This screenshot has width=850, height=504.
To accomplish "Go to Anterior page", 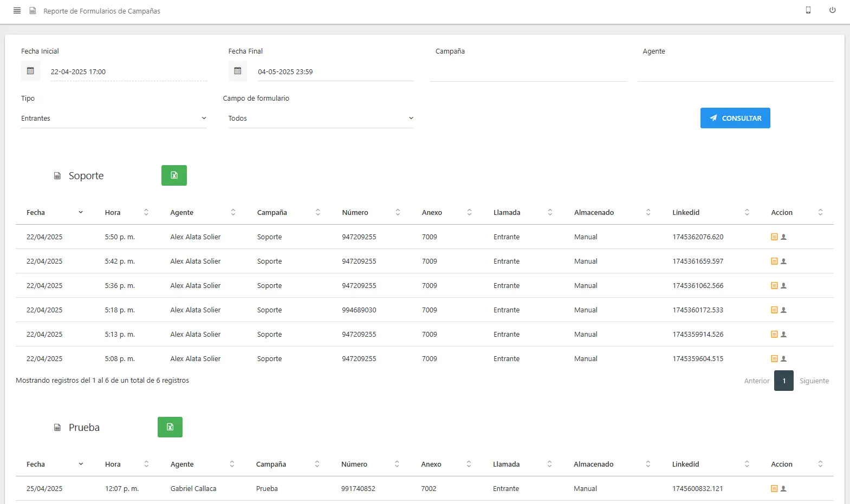I will [x=757, y=381].
